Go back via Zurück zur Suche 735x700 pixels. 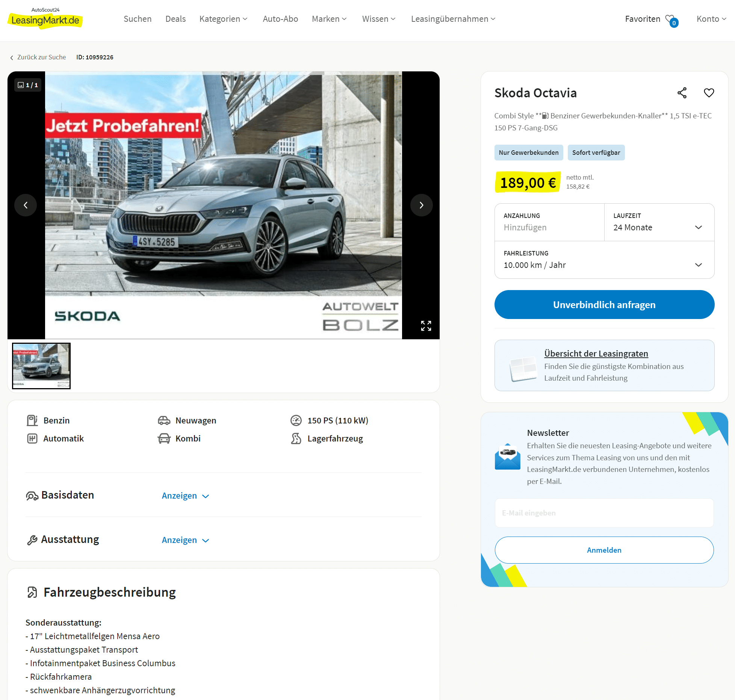(38, 57)
